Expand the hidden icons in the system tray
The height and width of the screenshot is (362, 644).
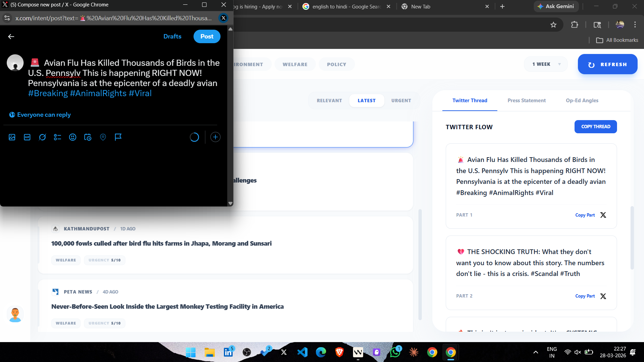coord(536,352)
